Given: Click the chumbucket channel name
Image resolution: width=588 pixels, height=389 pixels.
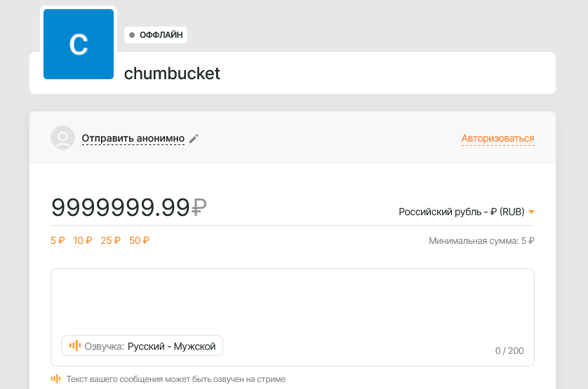Looking at the screenshot, I should (x=172, y=74).
